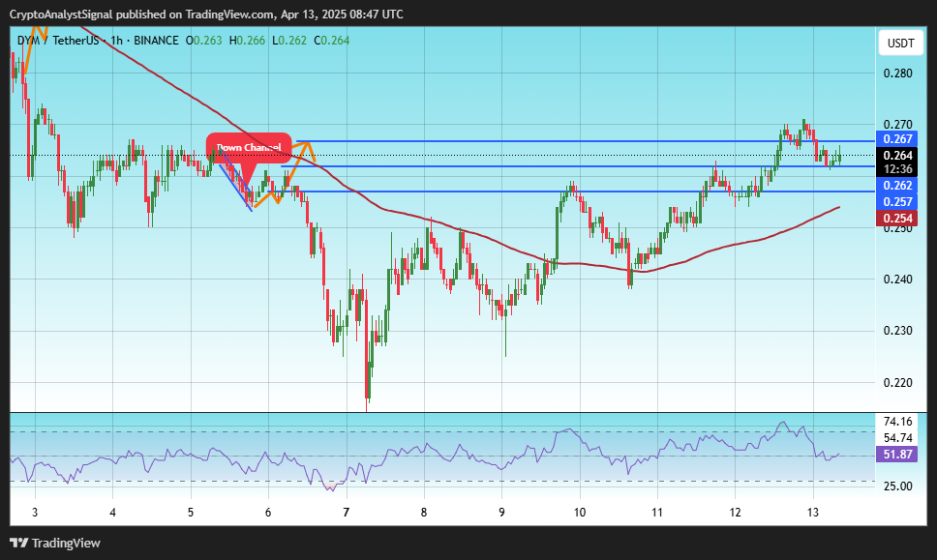Click the blue 0.267 price label

(x=898, y=138)
